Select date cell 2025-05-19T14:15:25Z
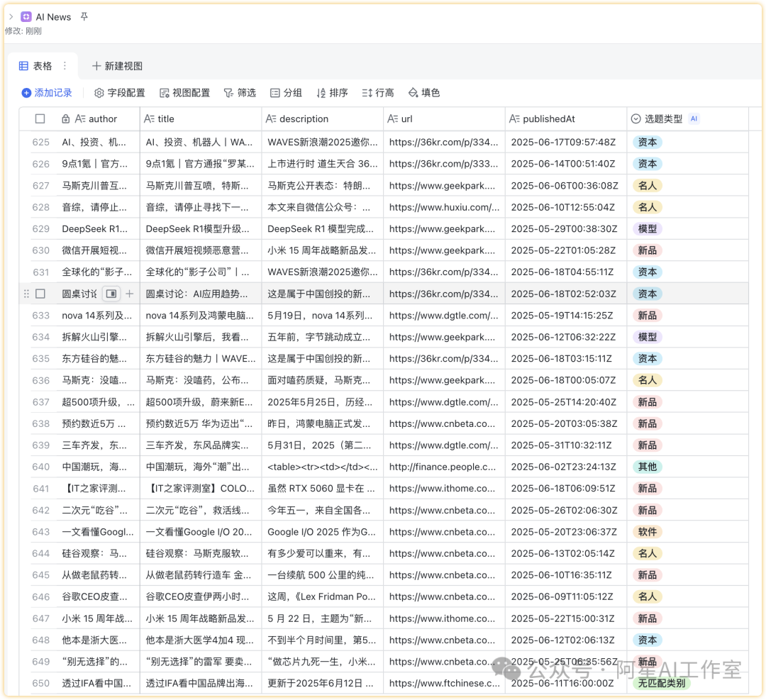 pyautogui.click(x=566, y=315)
